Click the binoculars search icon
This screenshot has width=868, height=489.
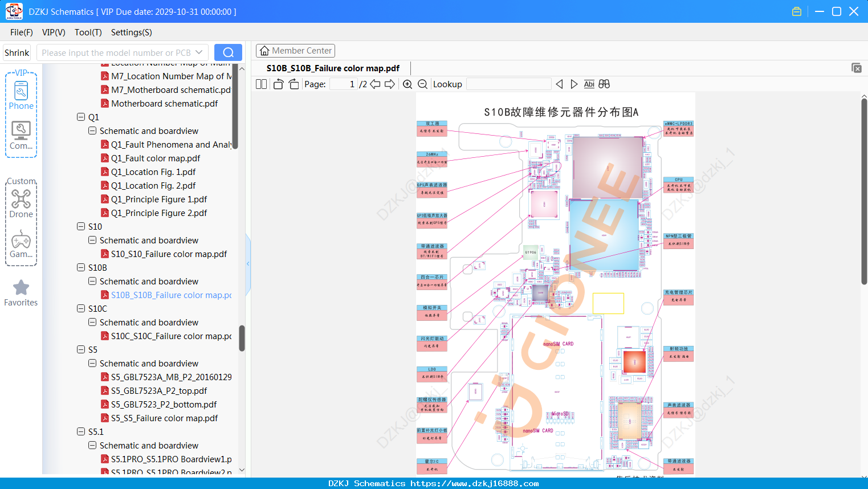click(604, 84)
